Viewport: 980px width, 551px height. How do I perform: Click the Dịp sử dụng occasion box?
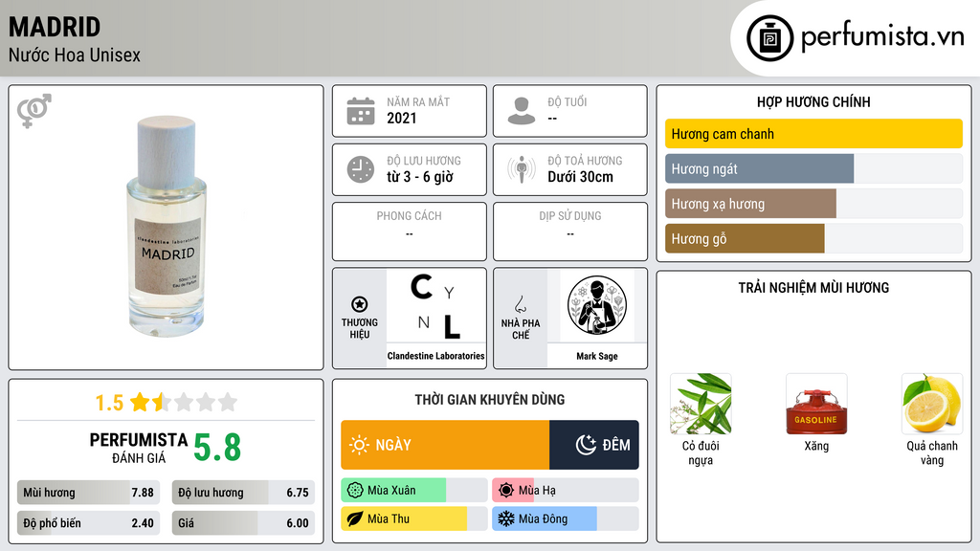(570, 231)
